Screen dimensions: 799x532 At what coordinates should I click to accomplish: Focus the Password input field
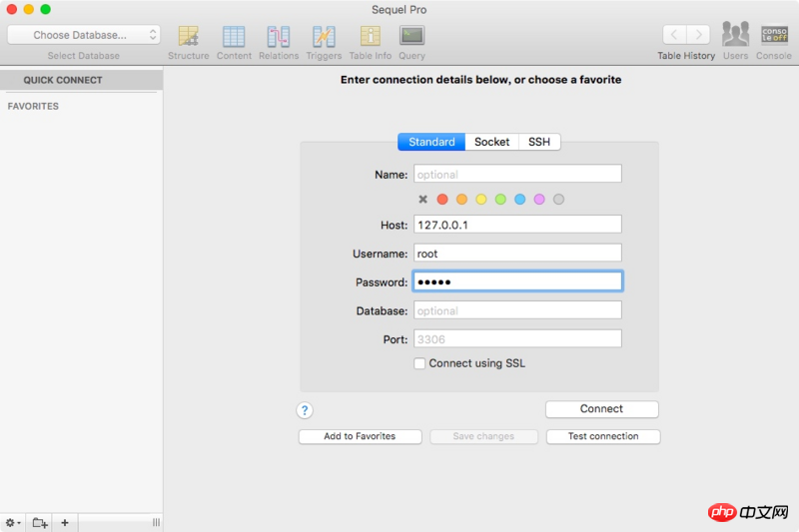pyautogui.click(x=517, y=281)
